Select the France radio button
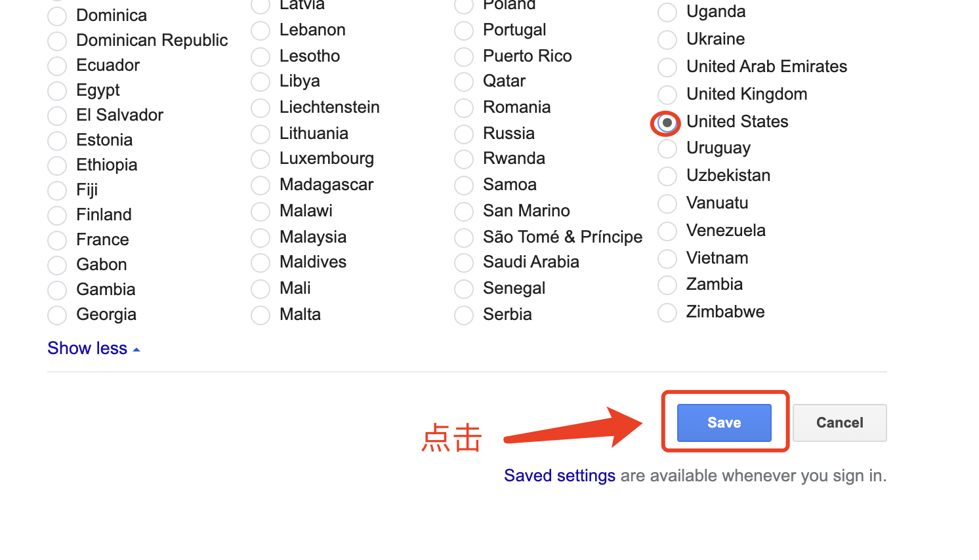 [x=56, y=240]
